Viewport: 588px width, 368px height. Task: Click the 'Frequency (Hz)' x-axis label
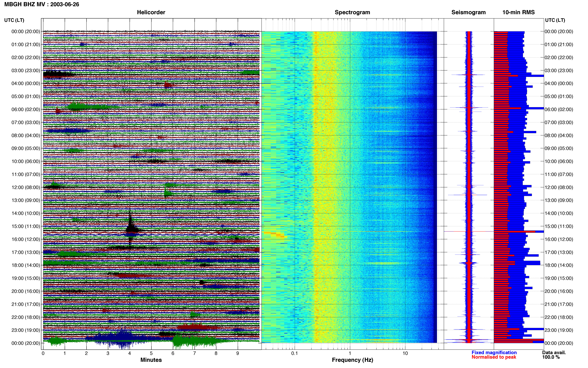tap(352, 360)
